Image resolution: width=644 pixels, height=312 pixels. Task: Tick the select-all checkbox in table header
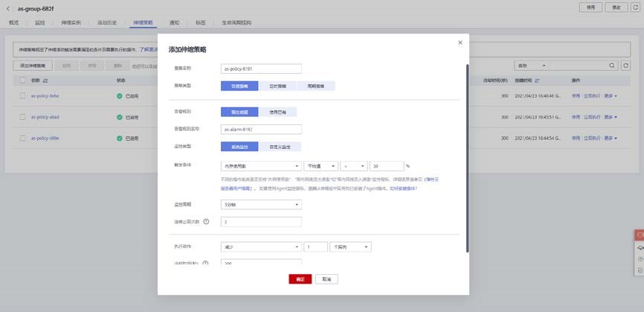[x=23, y=80]
